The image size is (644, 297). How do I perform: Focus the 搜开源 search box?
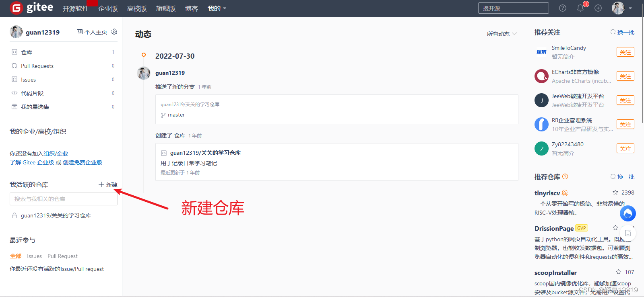[514, 8]
